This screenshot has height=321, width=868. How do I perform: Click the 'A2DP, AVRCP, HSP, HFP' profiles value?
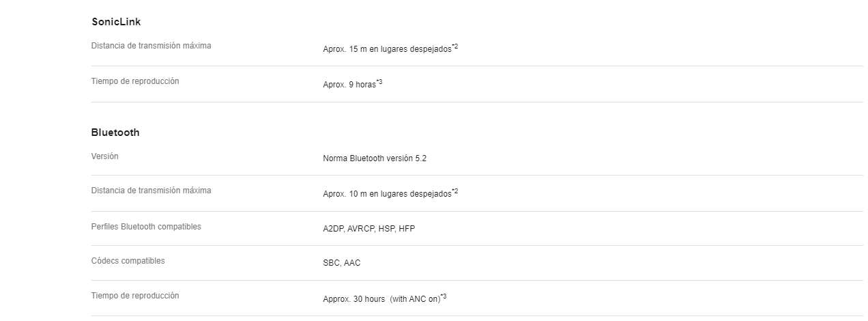[x=368, y=229]
